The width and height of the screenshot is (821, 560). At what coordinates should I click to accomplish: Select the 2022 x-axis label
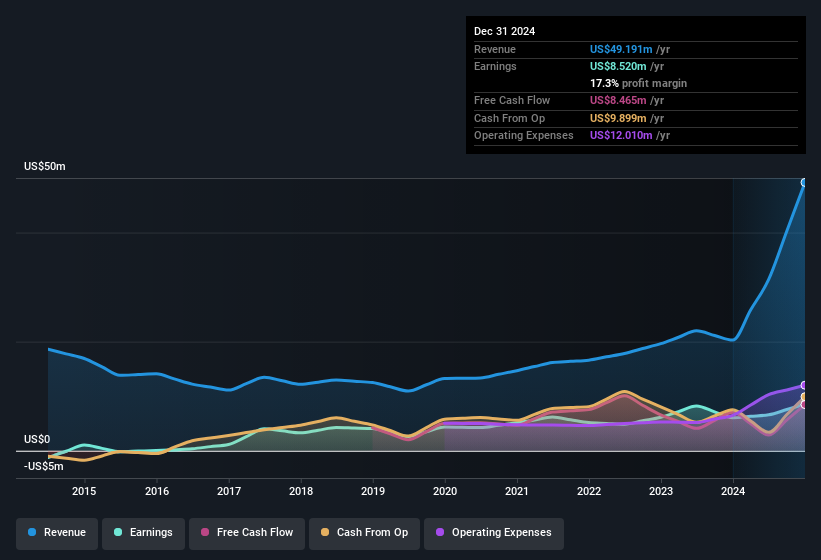(x=589, y=491)
